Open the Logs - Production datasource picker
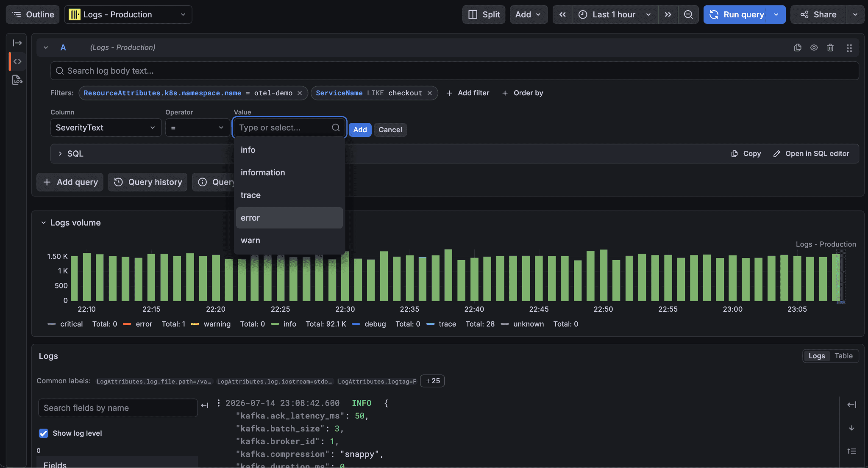Image resolution: width=868 pixels, height=468 pixels. (128, 14)
